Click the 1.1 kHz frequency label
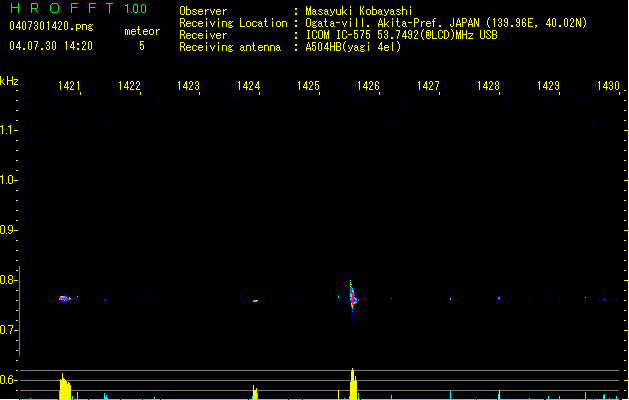The height and width of the screenshot is (400, 629). click(x=8, y=130)
